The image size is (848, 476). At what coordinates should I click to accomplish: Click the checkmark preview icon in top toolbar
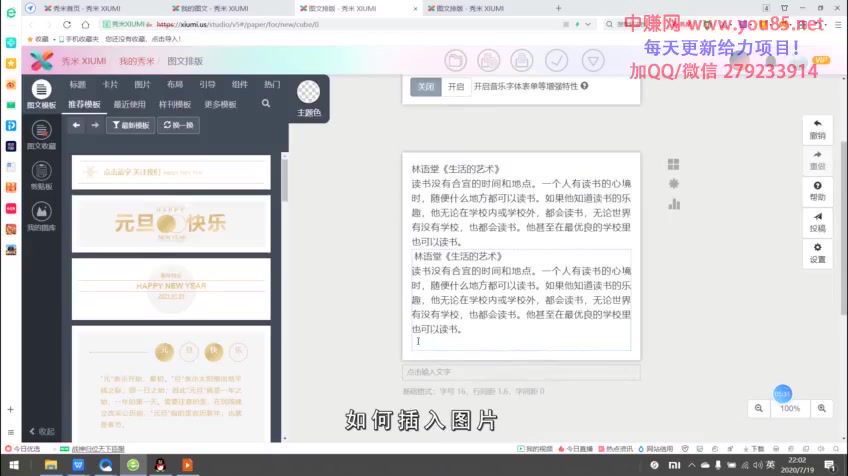pos(556,60)
